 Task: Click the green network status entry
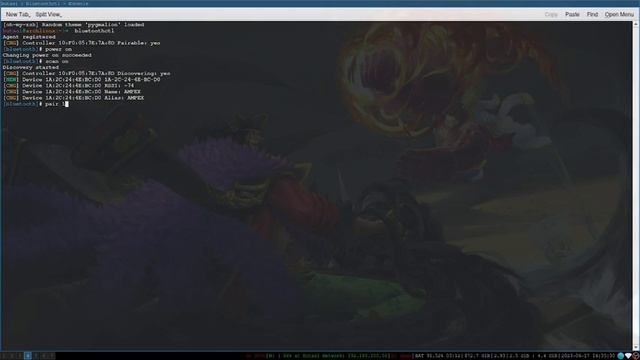(x=327, y=356)
